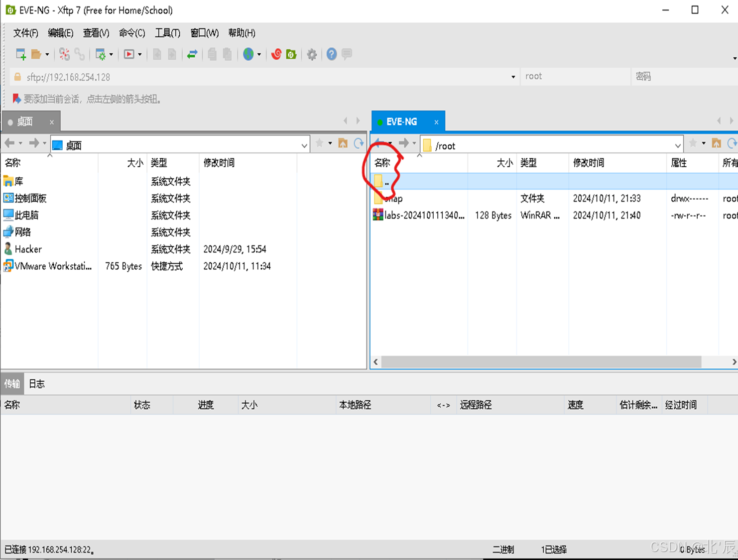Viewport: 738px width, 560px height.
Task: Open the session properties window icon
Action: point(101,54)
